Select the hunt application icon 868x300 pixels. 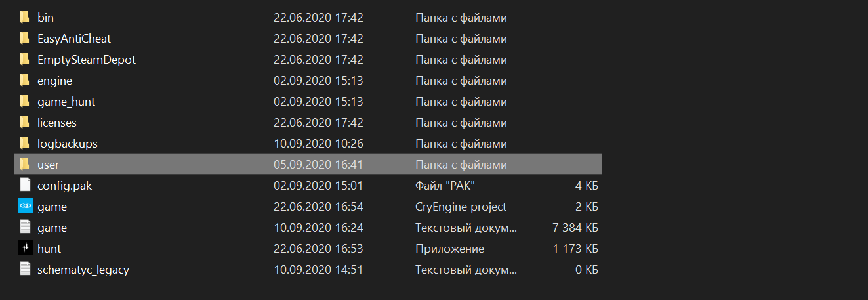25,249
